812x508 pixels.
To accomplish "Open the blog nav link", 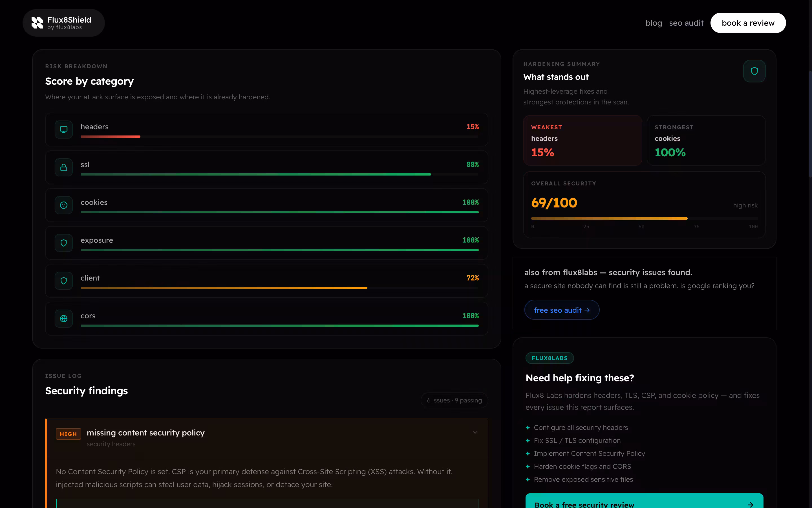I will [654, 23].
